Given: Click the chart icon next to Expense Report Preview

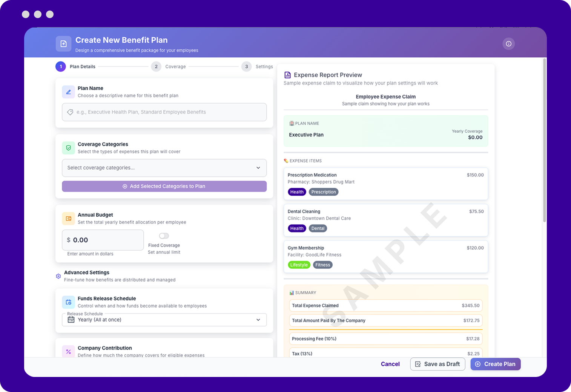Looking at the screenshot, I should pyautogui.click(x=287, y=75).
